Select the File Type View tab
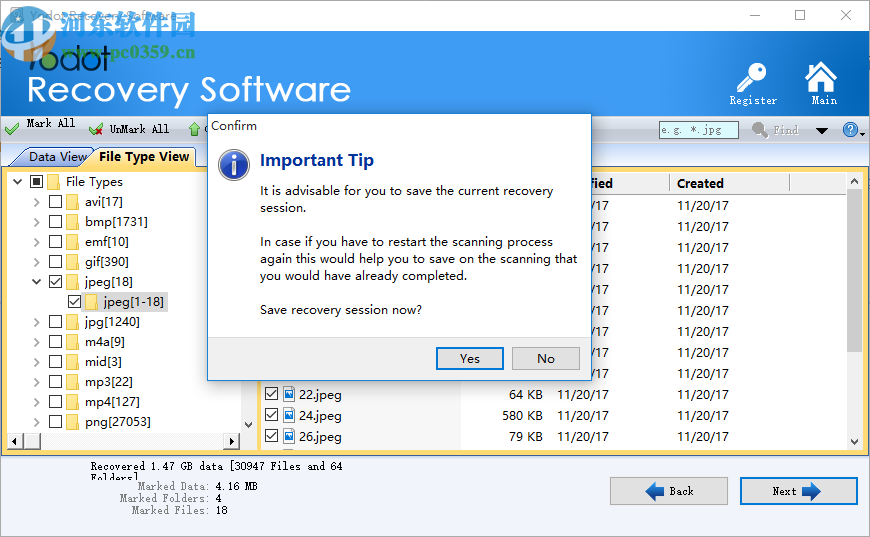 144,157
